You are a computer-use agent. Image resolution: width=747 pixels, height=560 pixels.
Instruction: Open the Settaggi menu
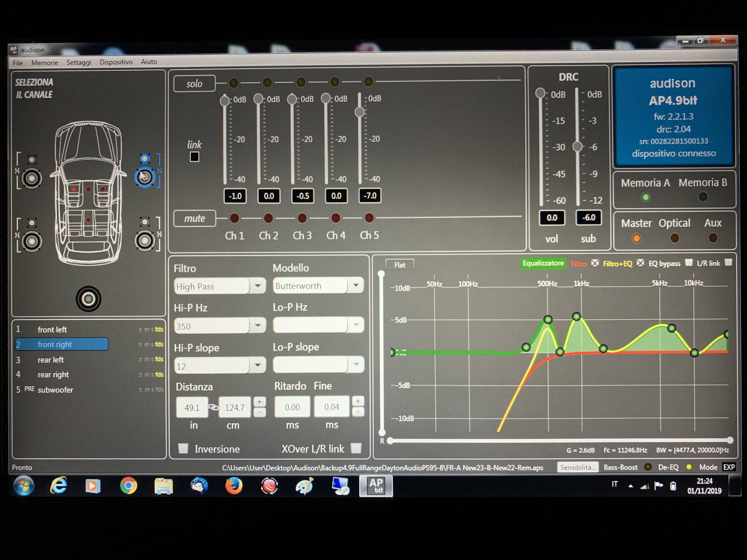(79, 62)
